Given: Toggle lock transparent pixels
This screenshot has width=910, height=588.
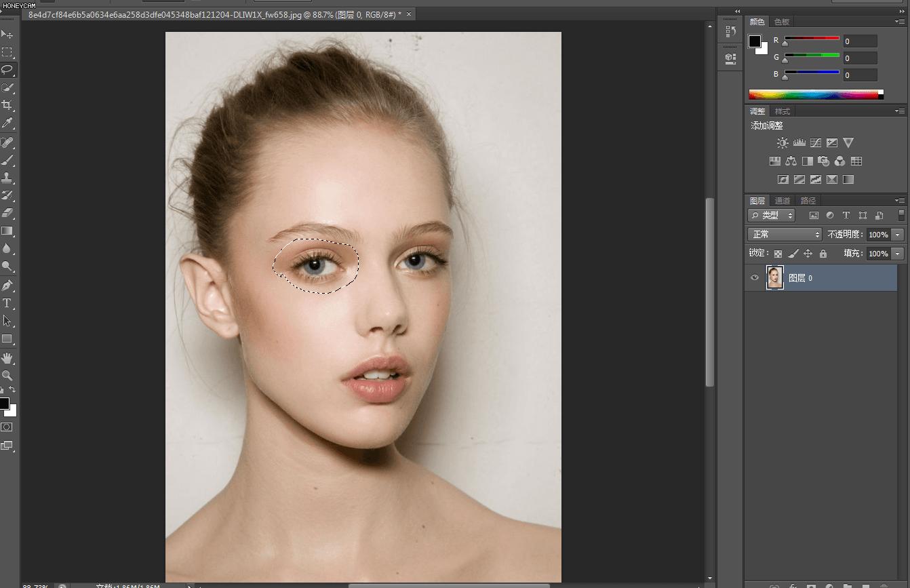Looking at the screenshot, I should point(778,254).
